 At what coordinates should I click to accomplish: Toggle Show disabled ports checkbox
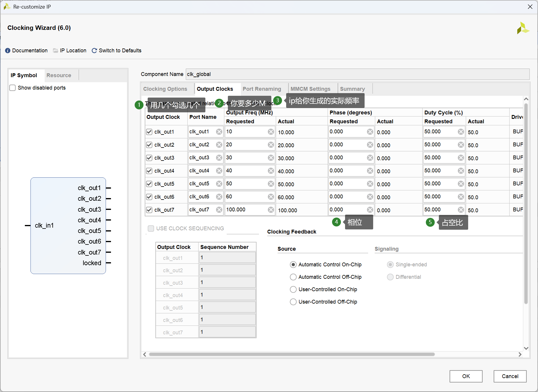12,88
